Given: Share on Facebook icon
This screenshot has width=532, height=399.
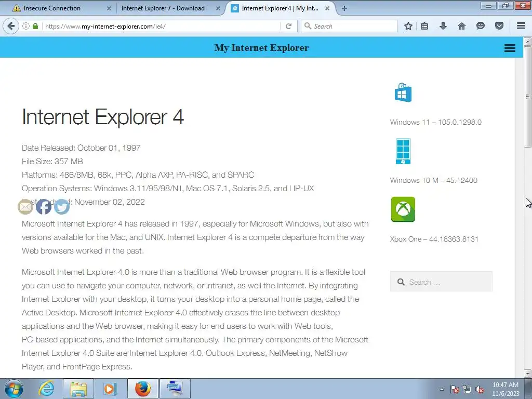Looking at the screenshot, I should pyautogui.click(x=44, y=207).
